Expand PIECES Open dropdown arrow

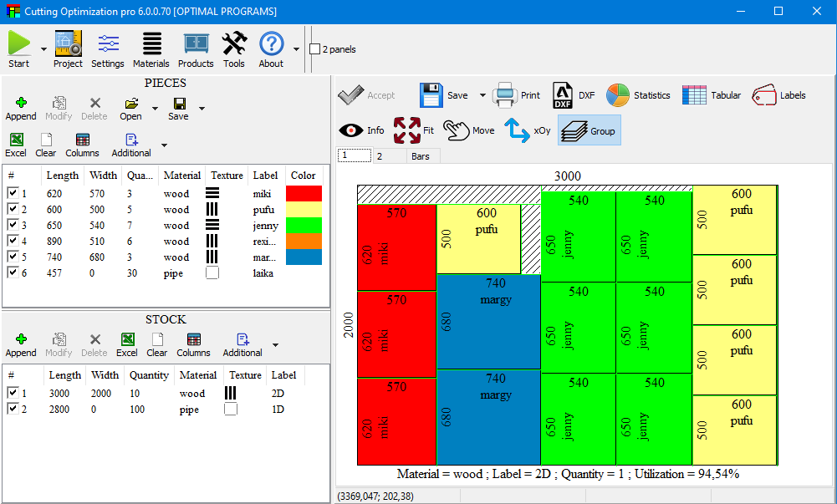point(155,109)
